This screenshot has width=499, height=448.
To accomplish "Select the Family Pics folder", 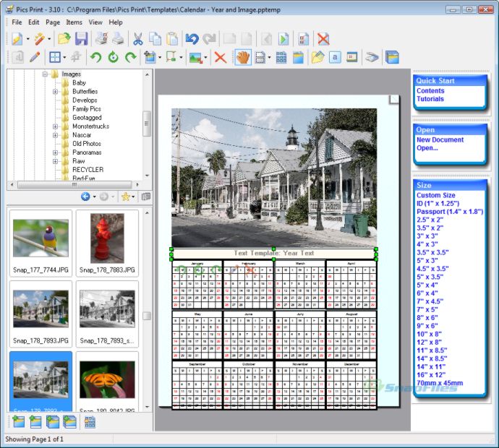I will [x=86, y=108].
